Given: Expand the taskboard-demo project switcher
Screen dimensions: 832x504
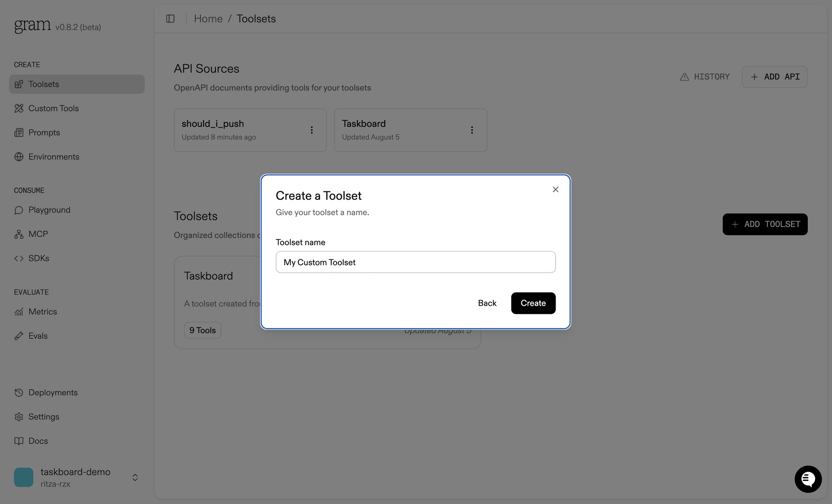Looking at the screenshot, I should click(x=135, y=477).
